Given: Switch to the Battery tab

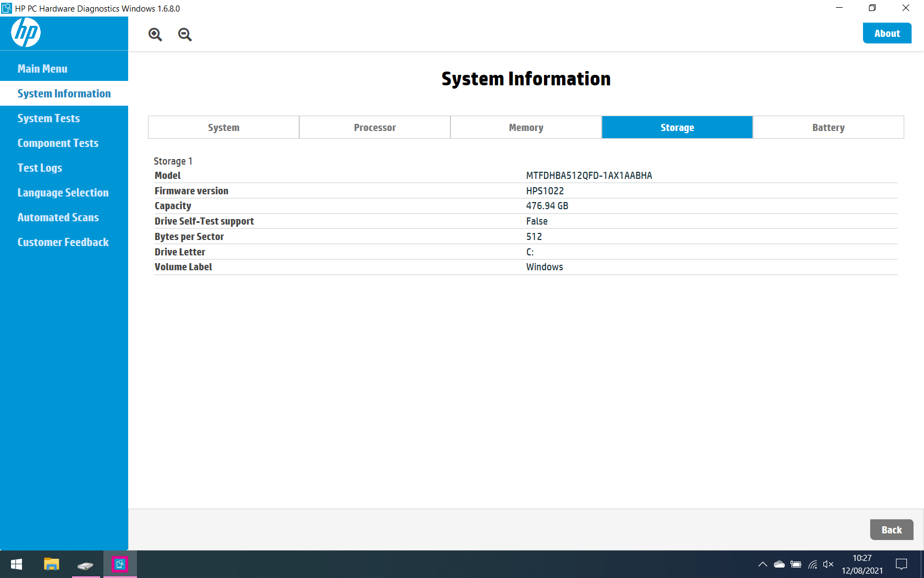Looking at the screenshot, I should (828, 127).
